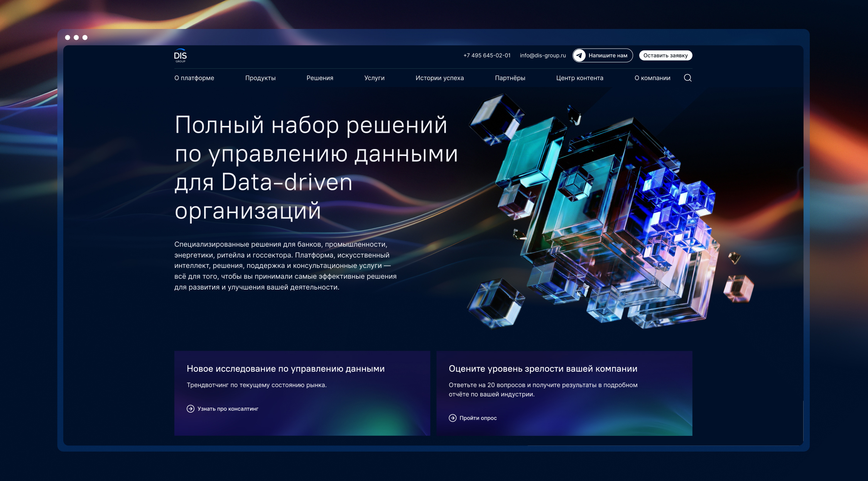The width and height of the screenshot is (868, 481).
Task: Click arrow icon beside "Пройти опрос"
Action: point(453,418)
